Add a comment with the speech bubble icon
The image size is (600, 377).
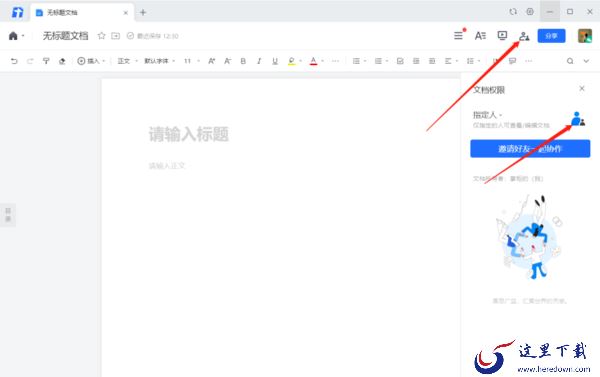(512, 61)
